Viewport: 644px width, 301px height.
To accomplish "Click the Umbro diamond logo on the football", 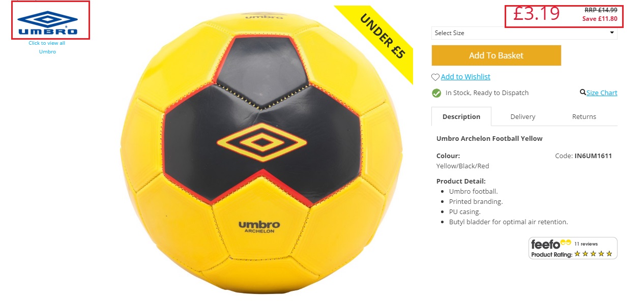I will (261, 142).
